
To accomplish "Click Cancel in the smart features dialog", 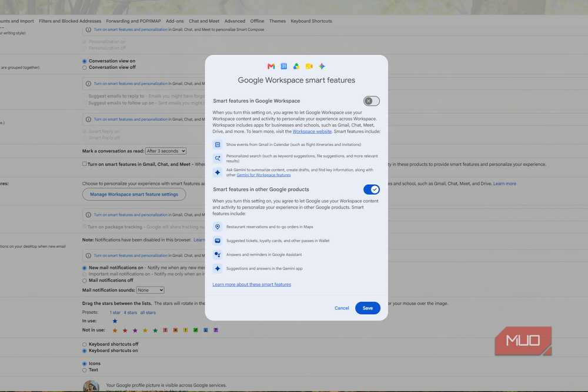I will coord(342,308).
